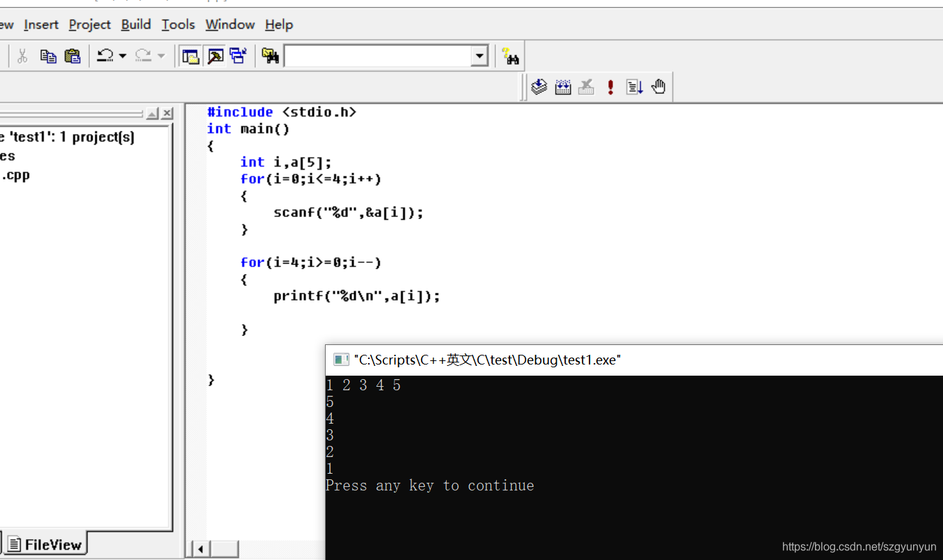Click the Stop Build icon
Image resolution: width=943 pixels, height=560 pixels.
(x=587, y=87)
